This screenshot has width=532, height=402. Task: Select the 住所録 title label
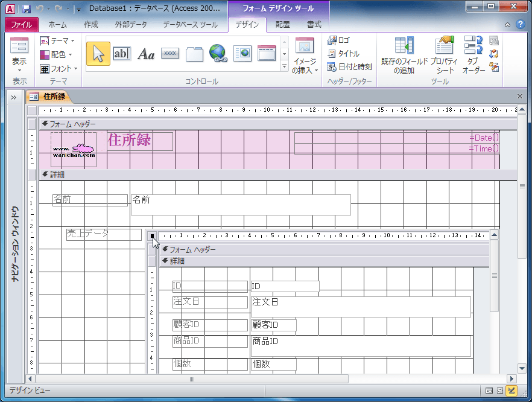pos(140,141)
